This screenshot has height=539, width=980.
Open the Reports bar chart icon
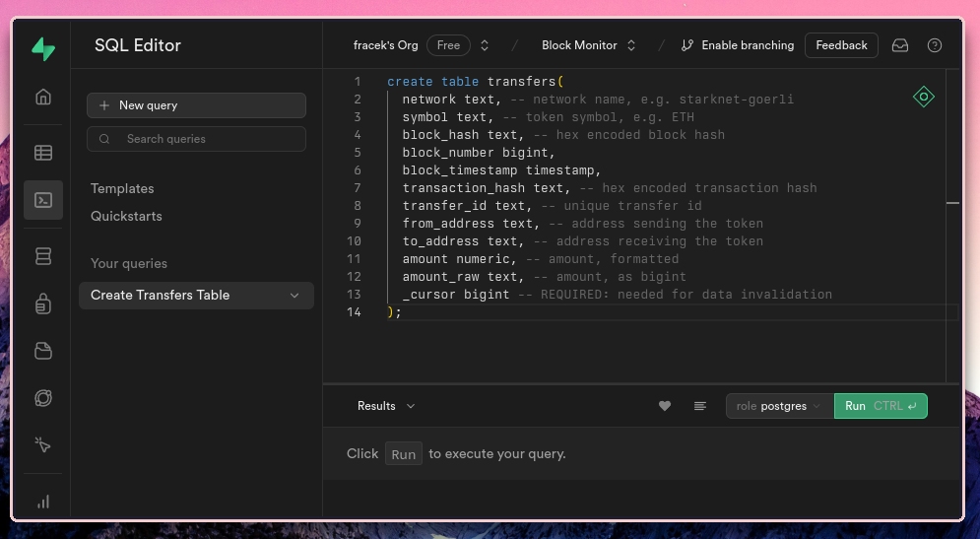(43, 502)
